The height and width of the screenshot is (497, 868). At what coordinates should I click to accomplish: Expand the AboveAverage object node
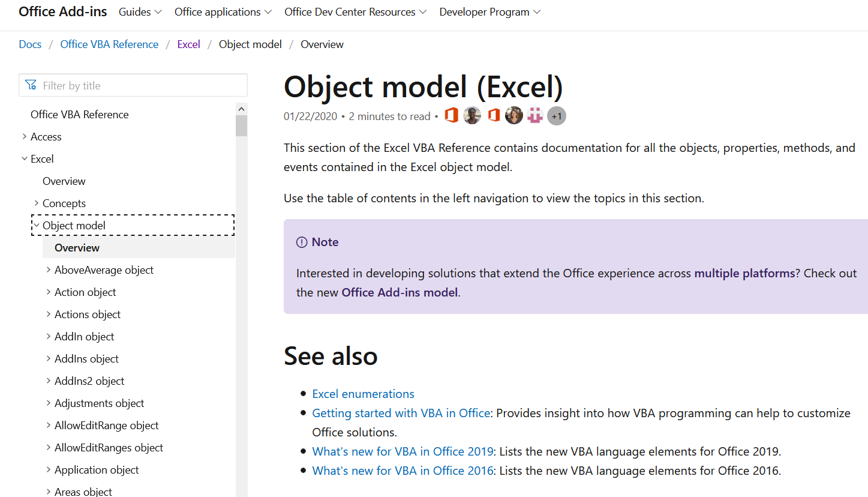(49, 270)
